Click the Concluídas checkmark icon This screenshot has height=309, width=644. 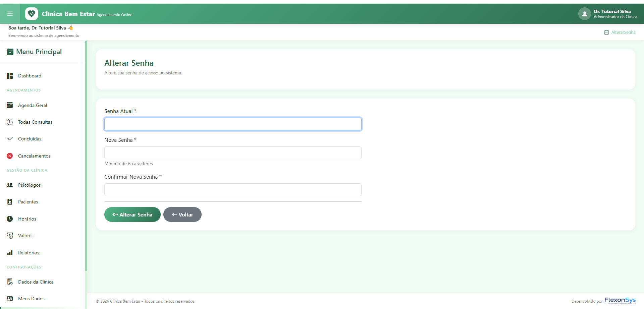pos(10,139)
